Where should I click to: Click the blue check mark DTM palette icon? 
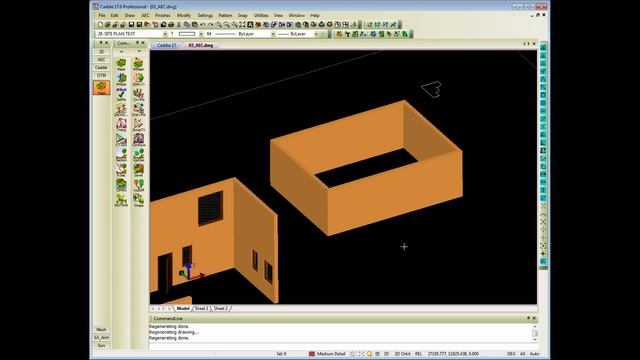(121, 94)
